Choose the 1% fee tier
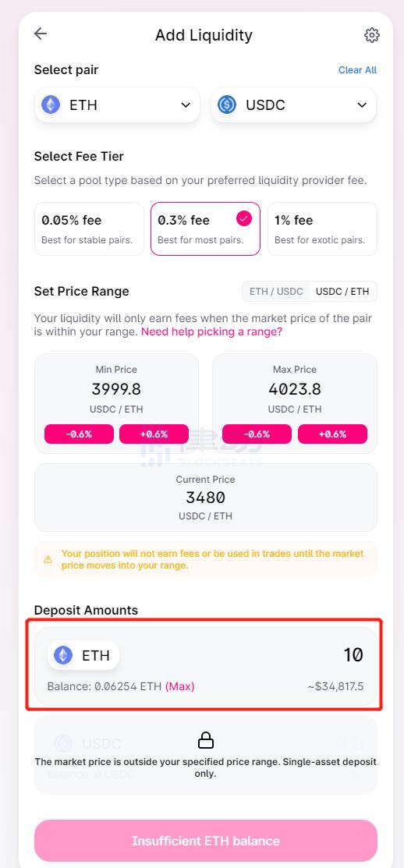The width and height of the screenshot is (404, 868). [x=322, y=229]
